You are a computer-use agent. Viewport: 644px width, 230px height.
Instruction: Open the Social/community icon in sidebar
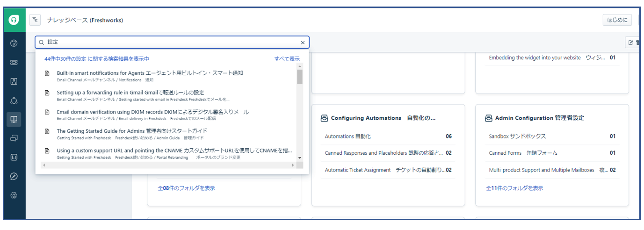coord(14,101)
